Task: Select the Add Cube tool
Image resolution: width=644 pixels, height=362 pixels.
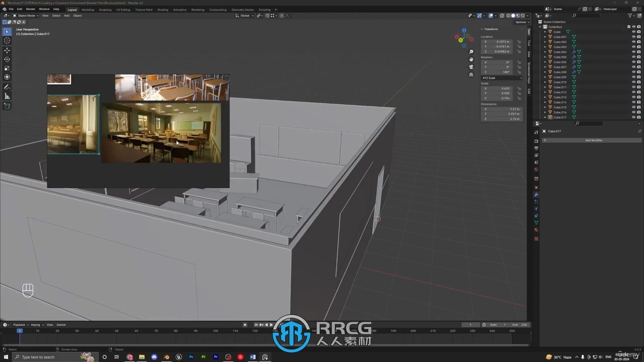Action: coord(7,106)
